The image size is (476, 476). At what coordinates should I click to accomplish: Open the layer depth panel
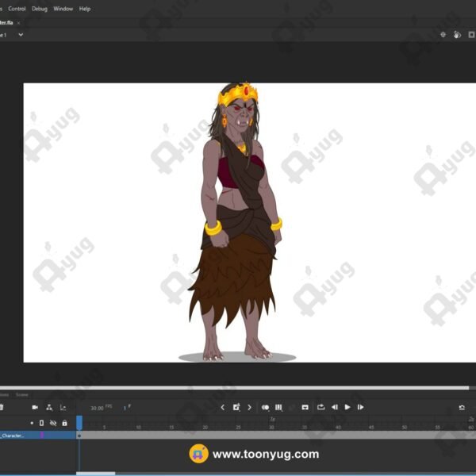tap(63, 408)
